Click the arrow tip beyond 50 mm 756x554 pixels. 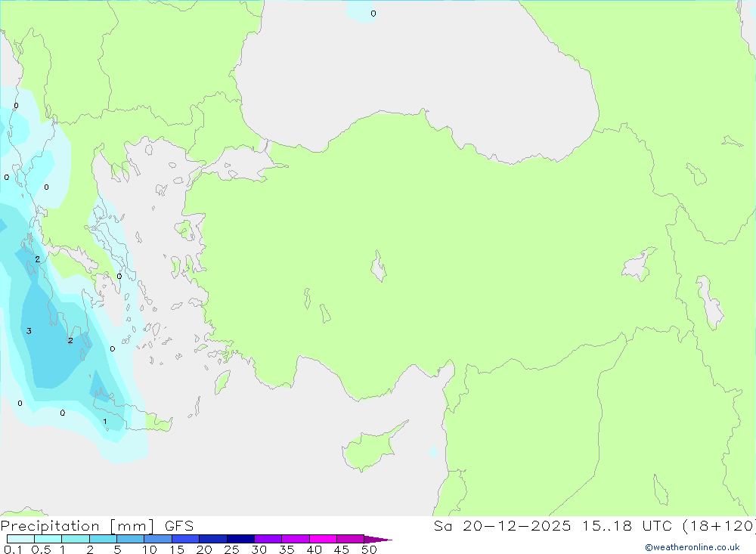click(379, 540)
